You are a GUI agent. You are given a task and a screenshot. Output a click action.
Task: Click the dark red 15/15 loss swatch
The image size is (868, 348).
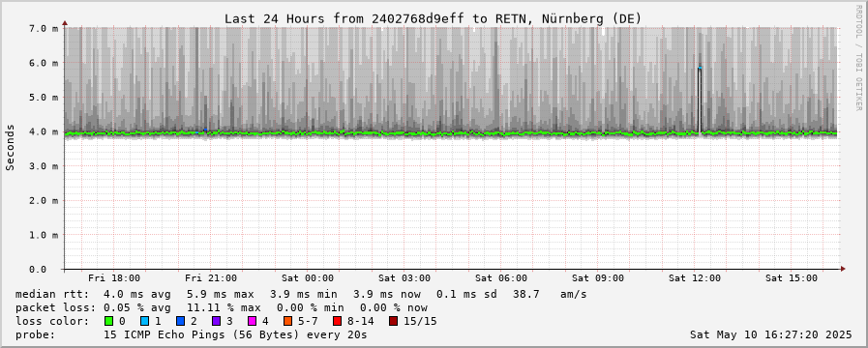point(393,321)
